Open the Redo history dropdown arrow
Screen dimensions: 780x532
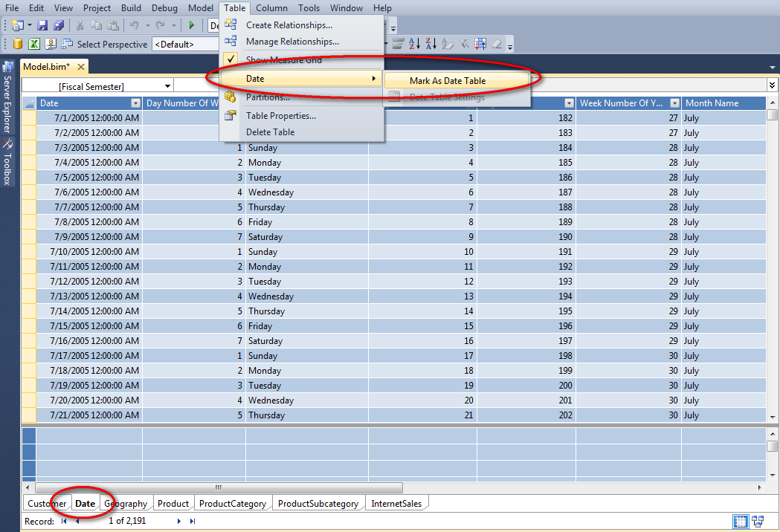tap(173, 25)
